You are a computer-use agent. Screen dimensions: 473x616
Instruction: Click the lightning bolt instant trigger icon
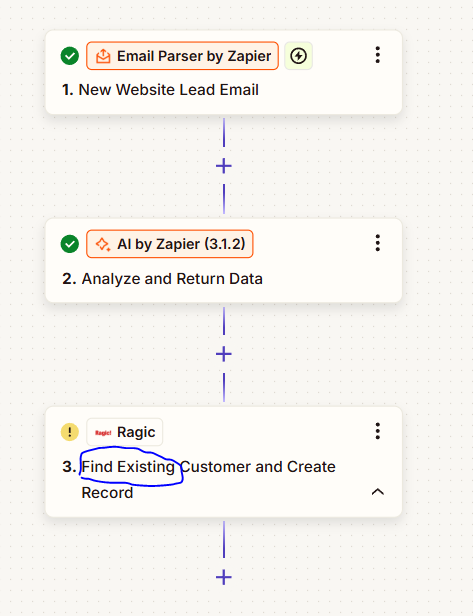click(x=299, y=56)
